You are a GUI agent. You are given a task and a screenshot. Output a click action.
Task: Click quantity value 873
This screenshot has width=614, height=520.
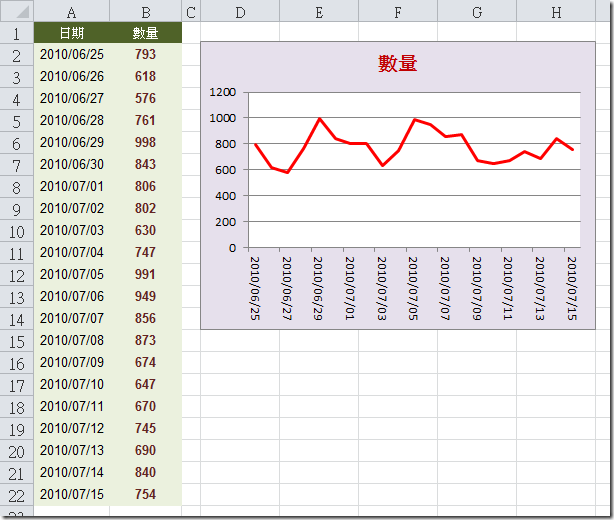(x=145, y=340)
